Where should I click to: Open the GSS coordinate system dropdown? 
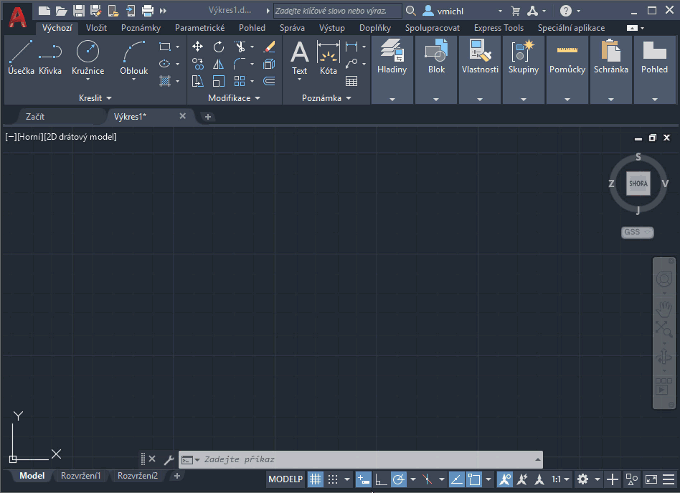(x=637, y=232)
